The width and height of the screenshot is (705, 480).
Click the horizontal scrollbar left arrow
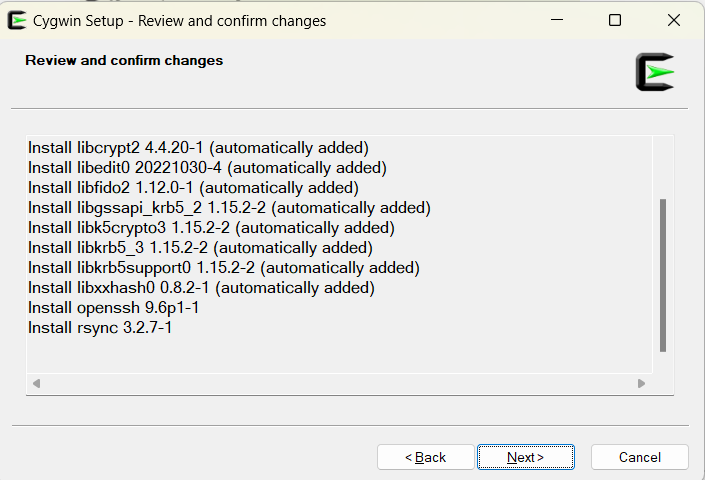tap(36, 383)
